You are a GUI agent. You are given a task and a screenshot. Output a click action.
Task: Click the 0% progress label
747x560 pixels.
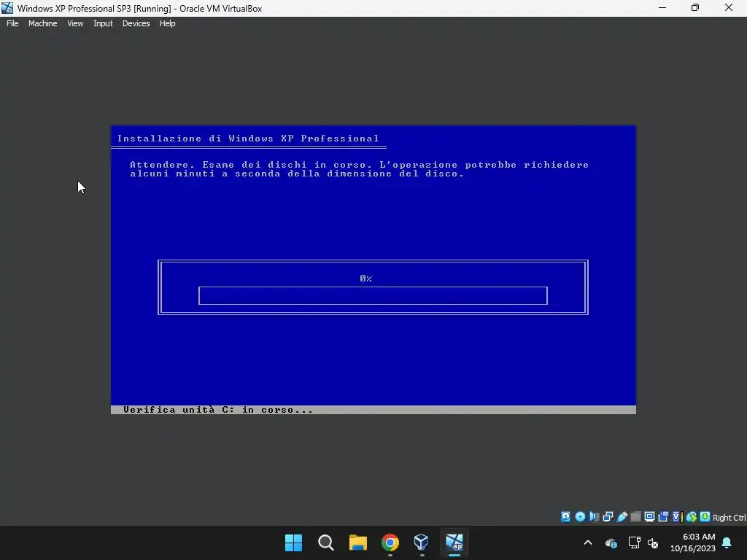click(366, 278)
